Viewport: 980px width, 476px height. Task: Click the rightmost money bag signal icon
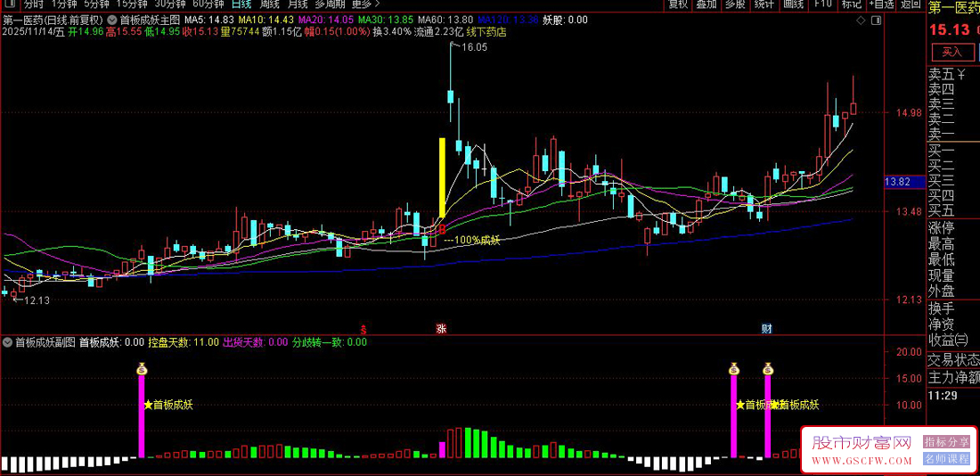click(769, 369)
